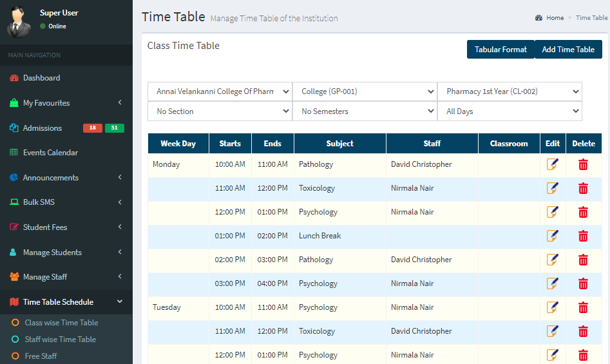Open the No Semesters dropdown
Screen dimensions: 610x364
pos(365,111)
